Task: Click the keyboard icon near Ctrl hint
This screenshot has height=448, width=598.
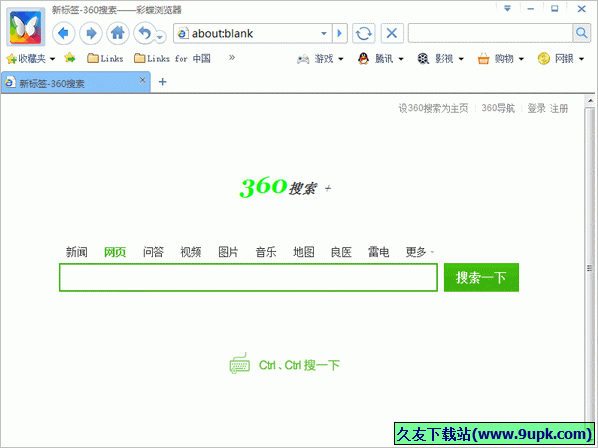Action: [x=240, y=363]
